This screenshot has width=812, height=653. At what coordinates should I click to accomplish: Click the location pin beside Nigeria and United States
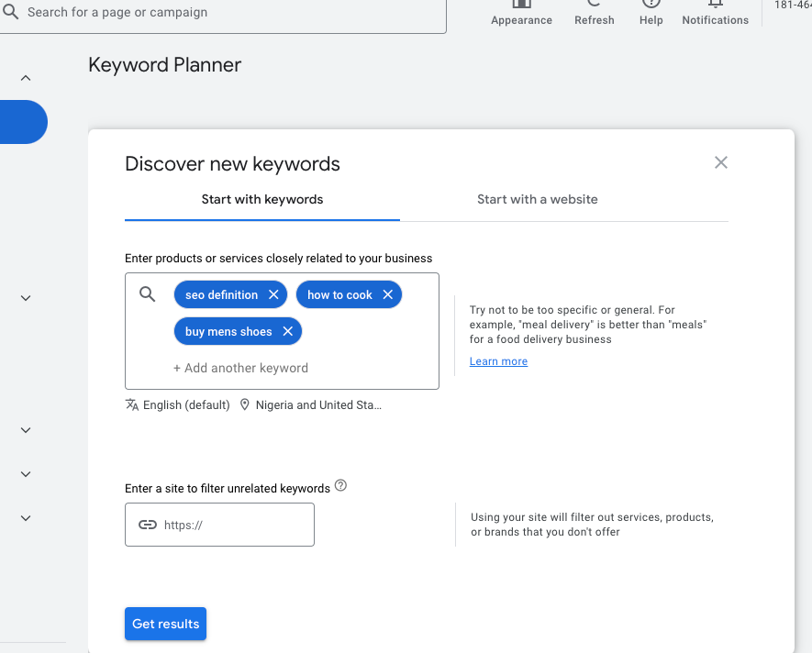pos(244,404)
